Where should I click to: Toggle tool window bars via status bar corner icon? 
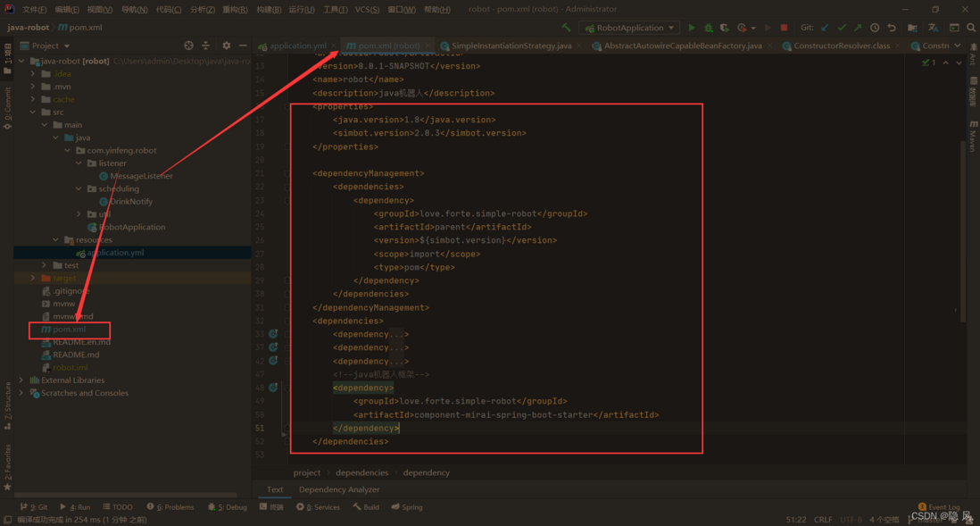click(x=7, y=520)
